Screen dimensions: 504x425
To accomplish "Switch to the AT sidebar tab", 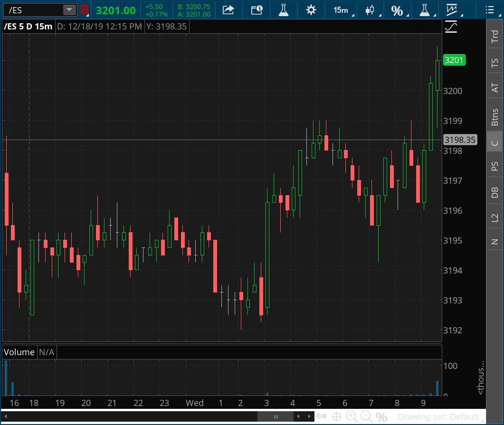I will [x=494, y=87].
